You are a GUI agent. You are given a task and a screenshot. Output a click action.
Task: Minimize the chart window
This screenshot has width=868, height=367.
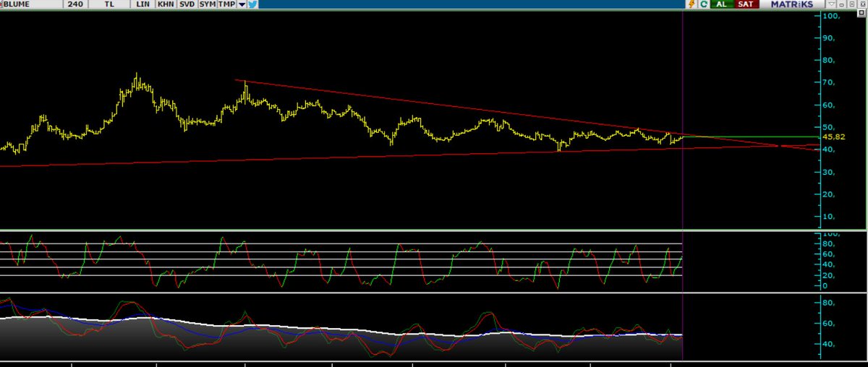[x=841, y=4]
